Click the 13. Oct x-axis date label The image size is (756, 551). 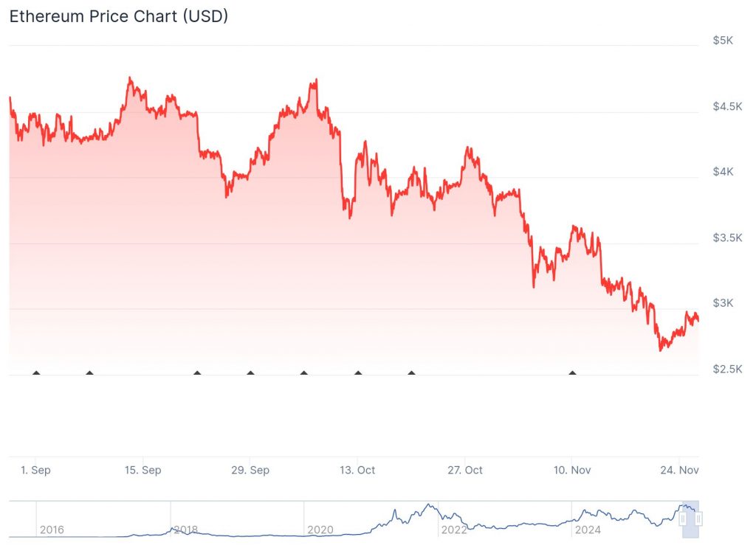point(357,470)
